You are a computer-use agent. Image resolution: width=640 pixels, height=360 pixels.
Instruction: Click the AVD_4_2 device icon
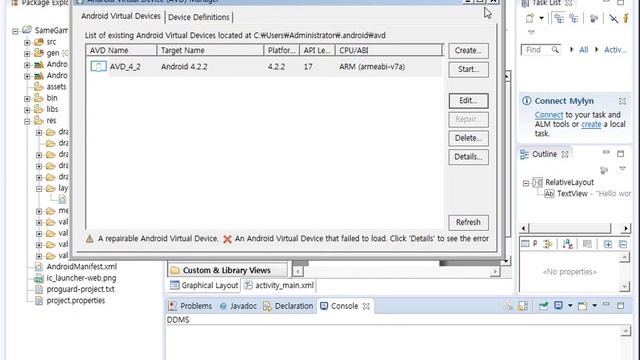click(x=98, y=67)
